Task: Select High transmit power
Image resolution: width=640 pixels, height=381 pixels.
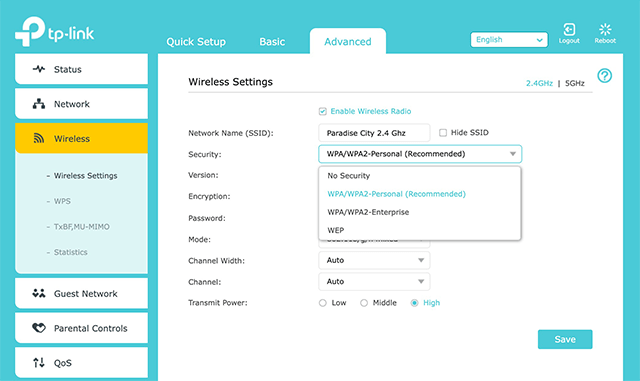Action: (x=414, y=303)
